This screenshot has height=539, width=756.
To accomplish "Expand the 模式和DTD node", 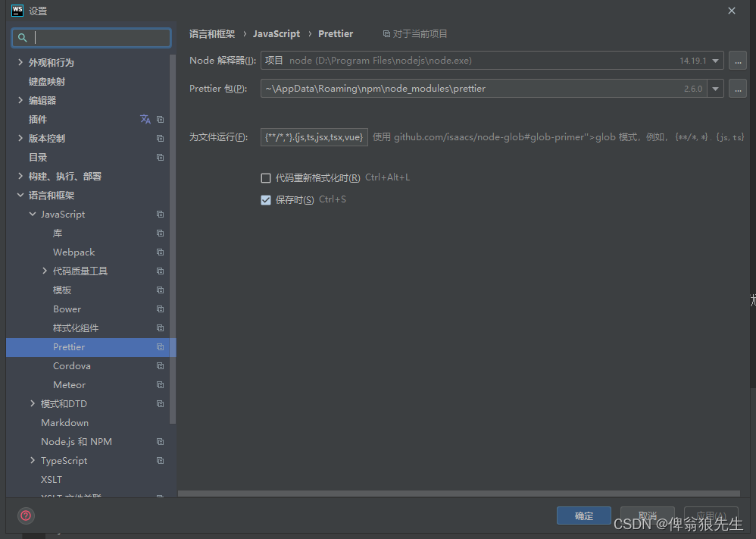I will pyautogui.click(x=33, y=403).
